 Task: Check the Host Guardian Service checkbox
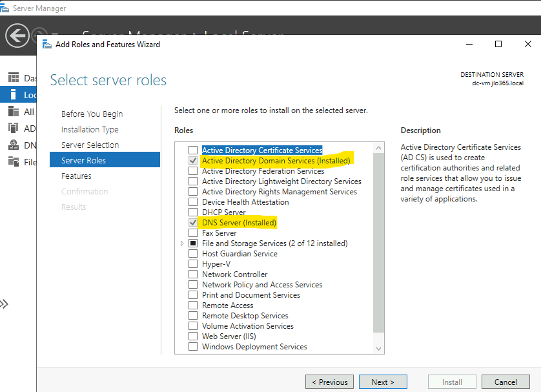(193, 254)
